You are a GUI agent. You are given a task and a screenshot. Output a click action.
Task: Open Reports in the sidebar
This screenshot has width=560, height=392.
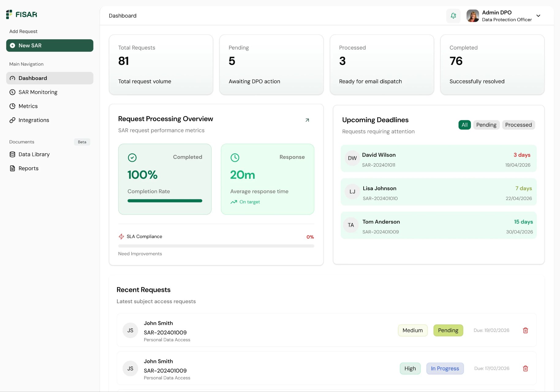[28, 168]
